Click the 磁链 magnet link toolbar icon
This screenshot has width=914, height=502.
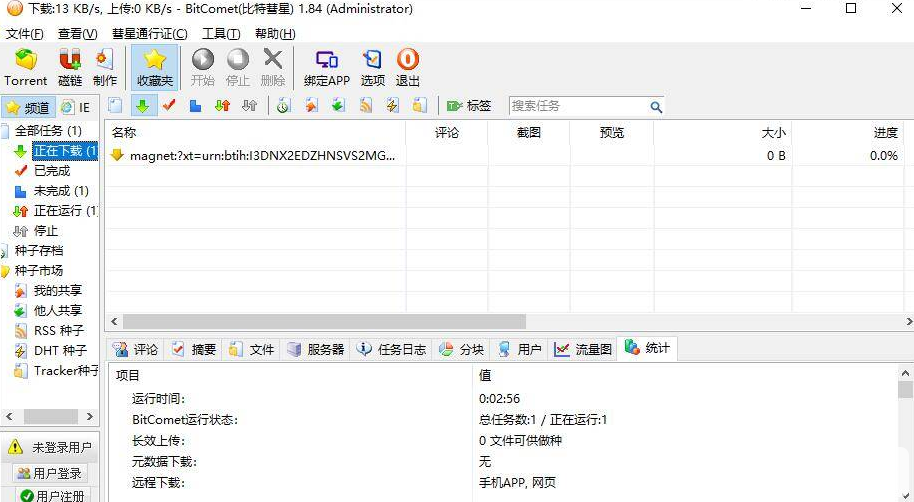tap(70, 68)
